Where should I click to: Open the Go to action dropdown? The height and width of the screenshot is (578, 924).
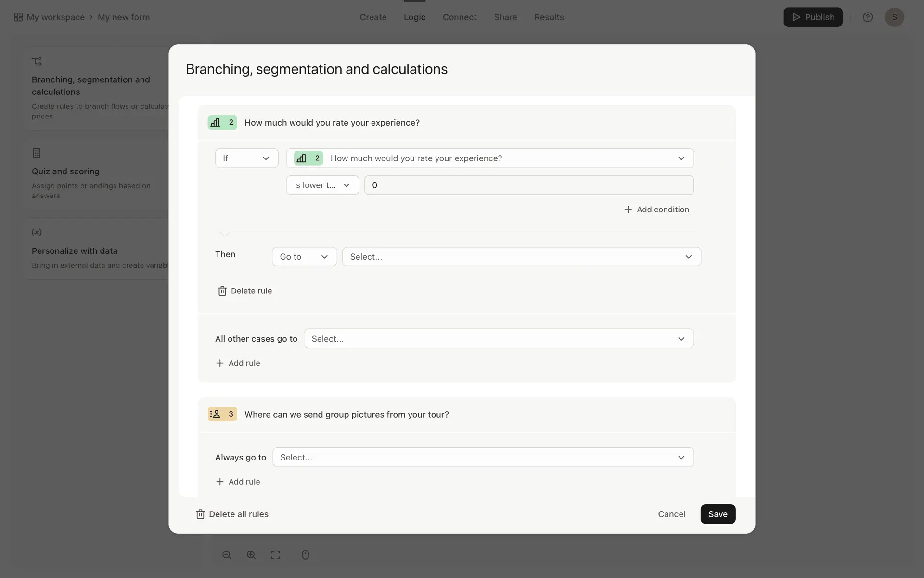tap(304, 257)
